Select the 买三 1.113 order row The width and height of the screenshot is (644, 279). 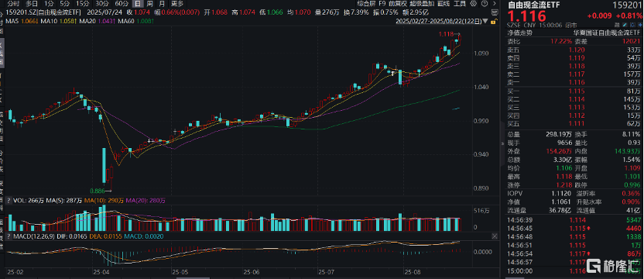click(574, 108)
